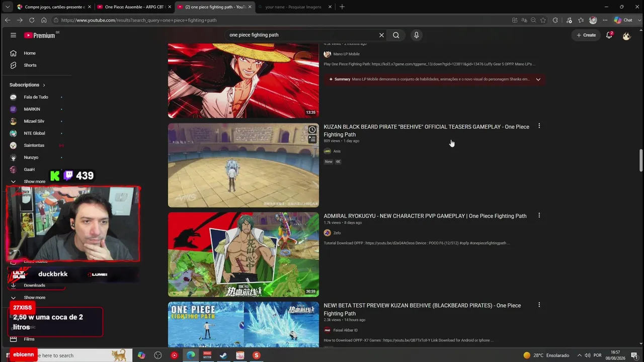This screenshot has width=644, height=362.
Task: Open Steam from the taskbar
Action: [x=223, y=355]
